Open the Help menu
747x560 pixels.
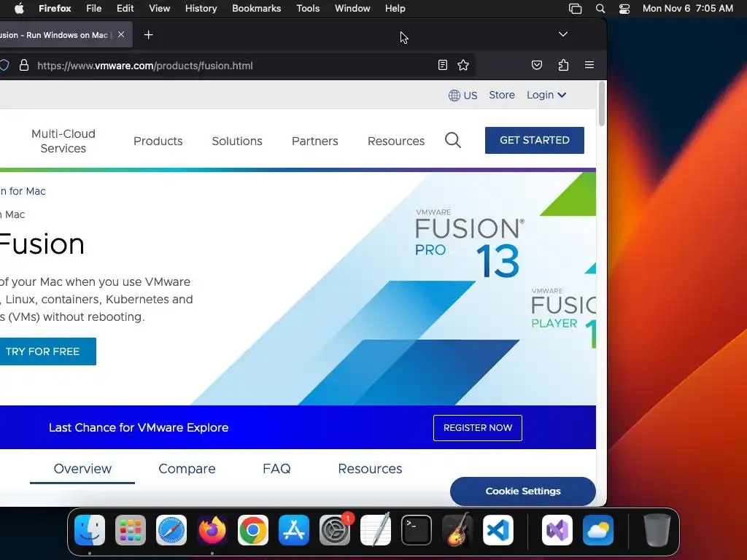pyautogui.click(x=395, y=8)
